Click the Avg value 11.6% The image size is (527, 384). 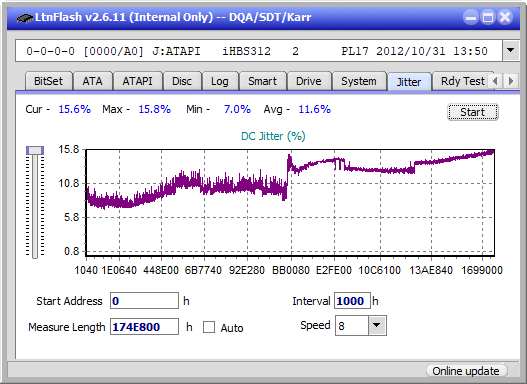(315, 109)
